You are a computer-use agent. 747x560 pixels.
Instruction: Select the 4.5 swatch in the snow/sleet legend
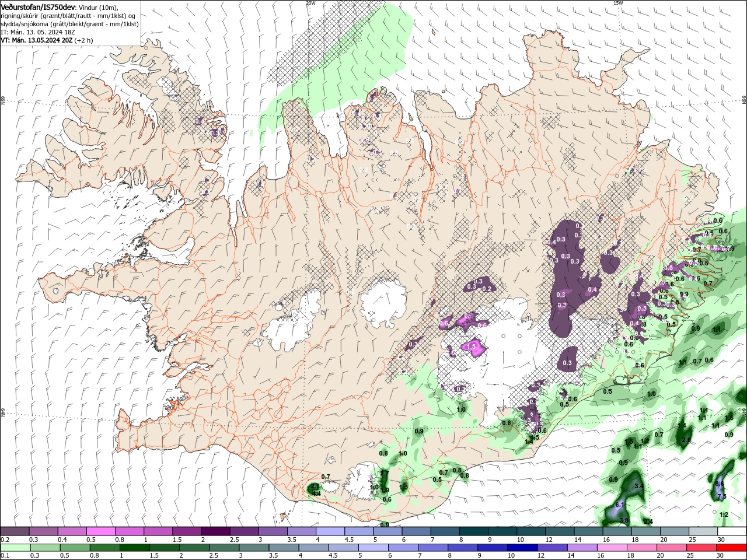(x=358, y=531)
